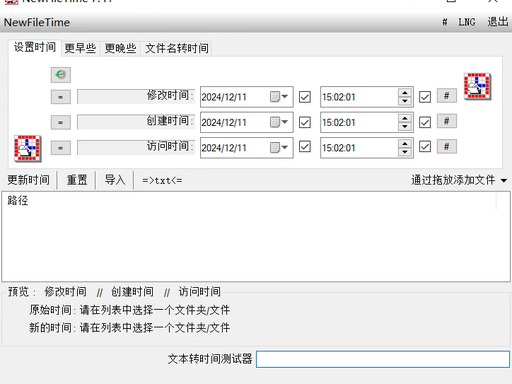The image size is (512, 384).
Task: Decrease the 创建时间 time with the down arrow
Action: coord(405,126)
